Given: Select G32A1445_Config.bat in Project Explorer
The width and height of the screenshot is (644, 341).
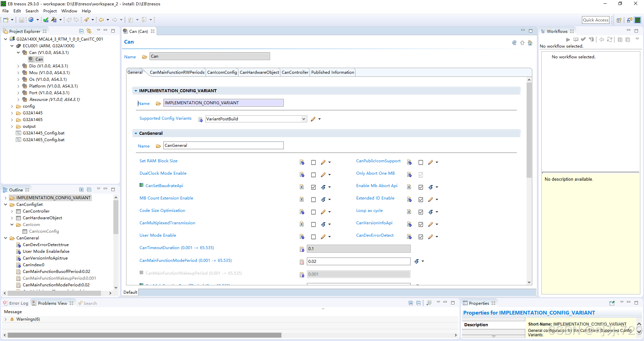Looking at the screenshot, I should point(44,133).
